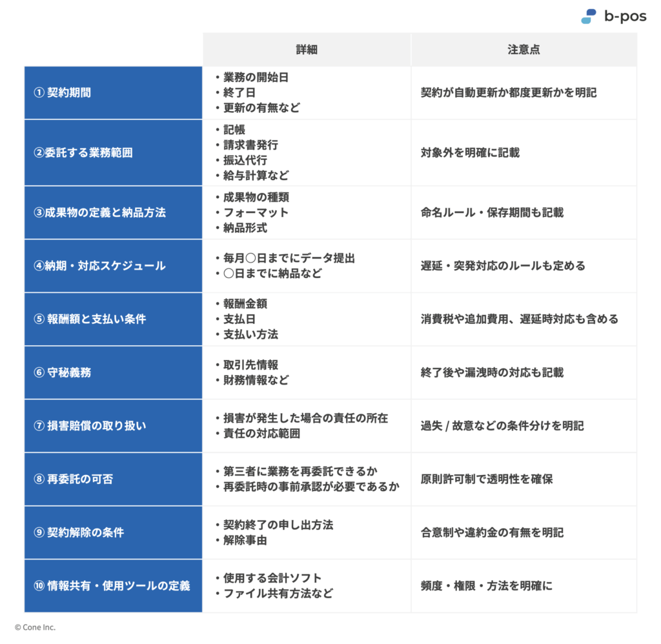Click the ⑤ 報酬額と支払い条件 row header

[114, 319]
